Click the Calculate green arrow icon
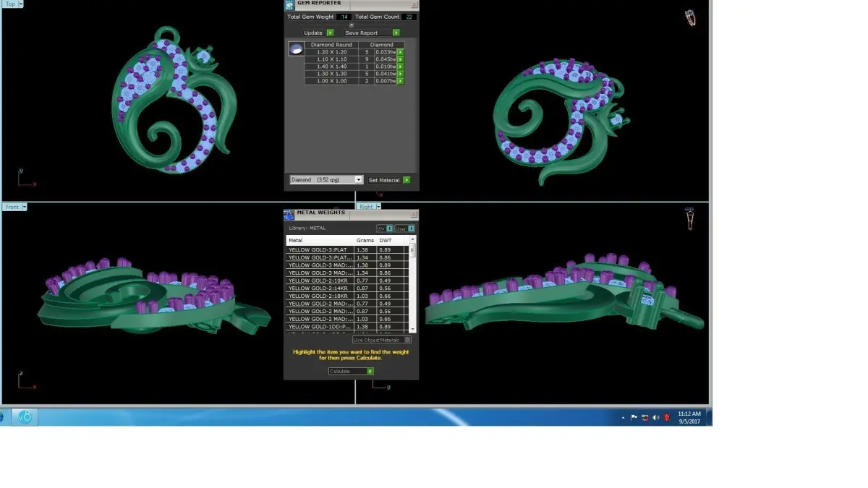The height and width of the screenshot is (488, 868). [370, 371]
